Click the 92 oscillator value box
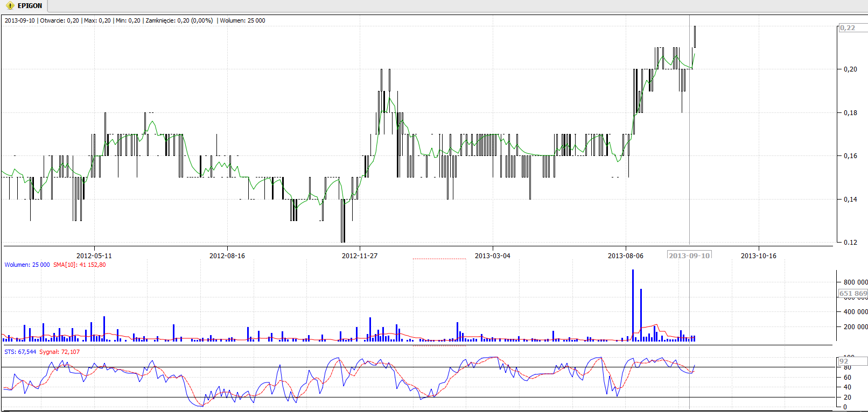 (x=844, y=361)
